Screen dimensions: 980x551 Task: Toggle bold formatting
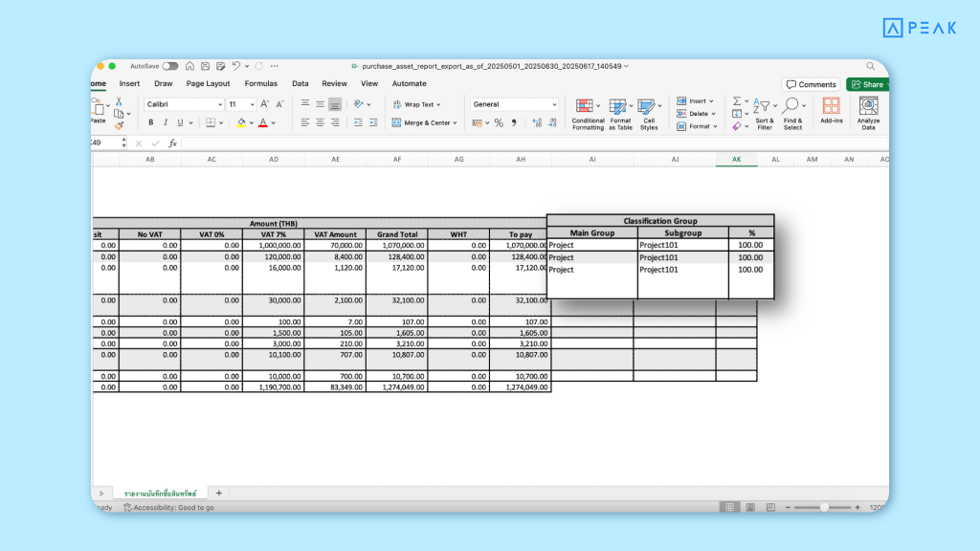150,122
